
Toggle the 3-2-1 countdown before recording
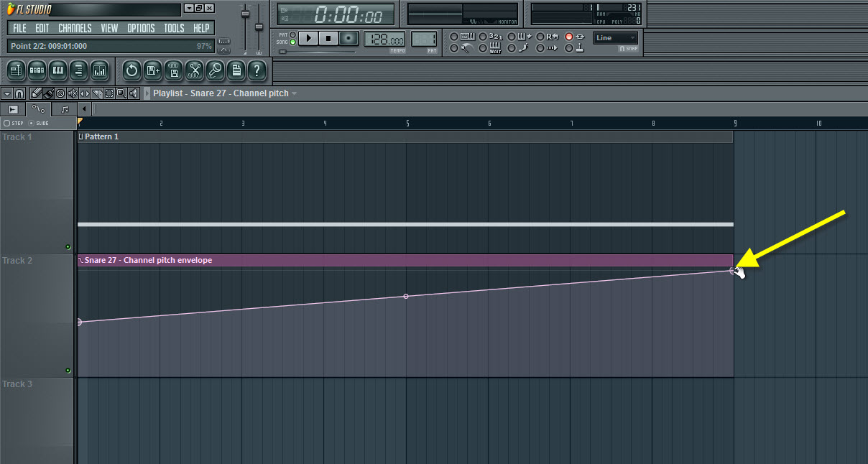click(x=483, y=37)
